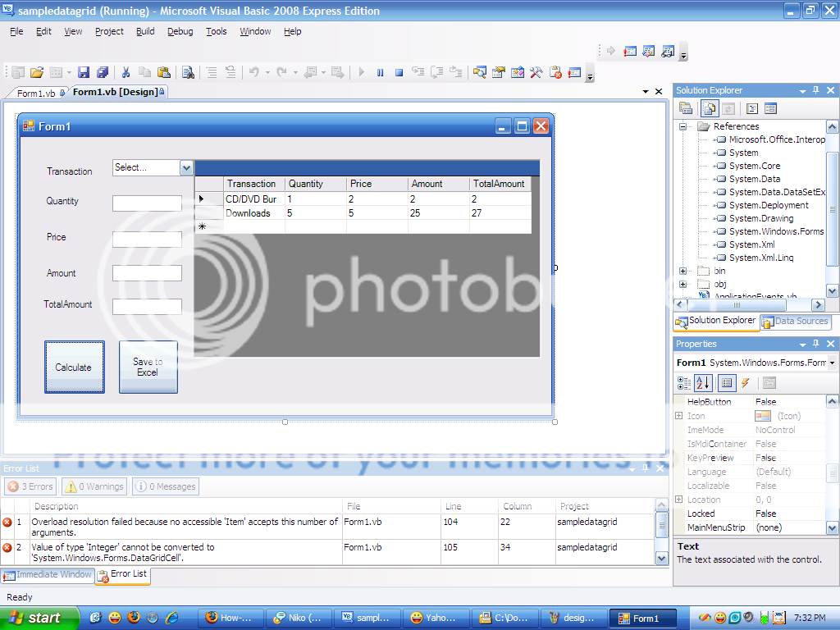Image resolution: width=840 pixels, height=630 pixels.
Task: Toggle the 0 Warnings filter
Action: tap(94, 486)
